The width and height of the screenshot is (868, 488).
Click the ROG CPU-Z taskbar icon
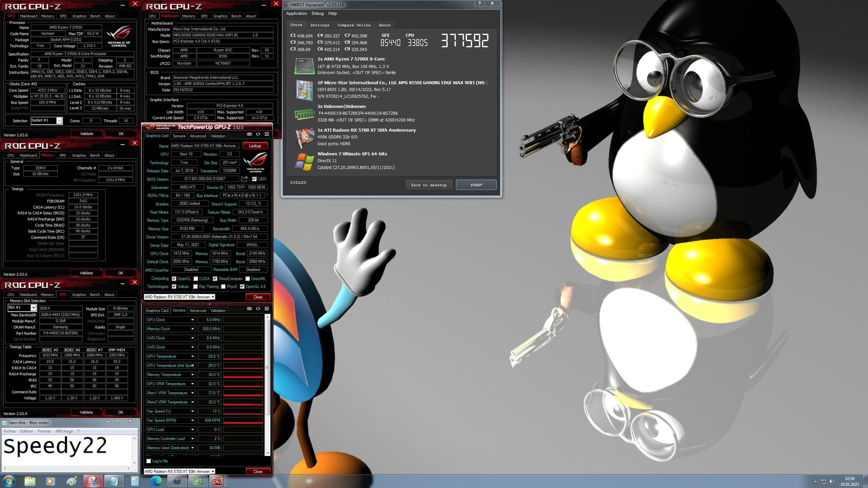click(x=218, y=481)
